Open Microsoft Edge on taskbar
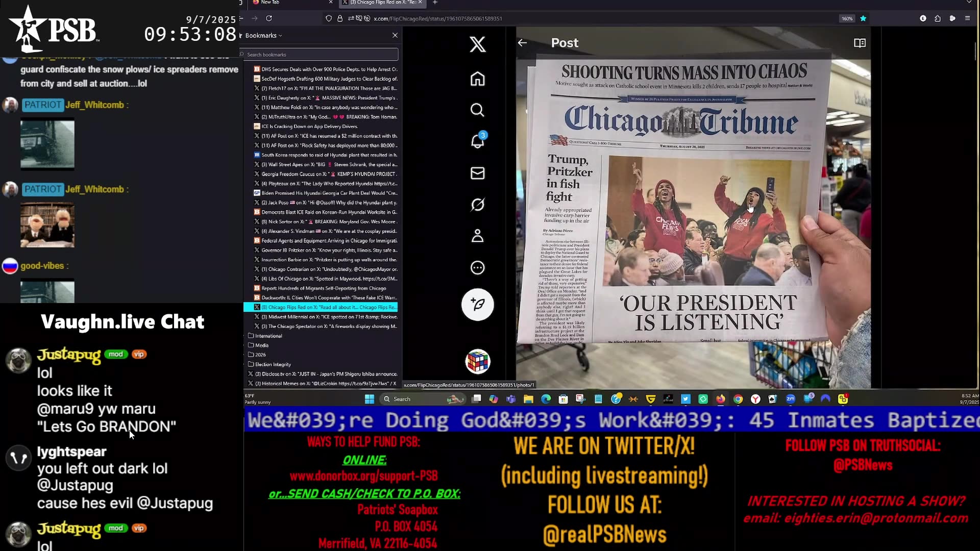Viewport: 980px width, 551px height. click(546, 399)
